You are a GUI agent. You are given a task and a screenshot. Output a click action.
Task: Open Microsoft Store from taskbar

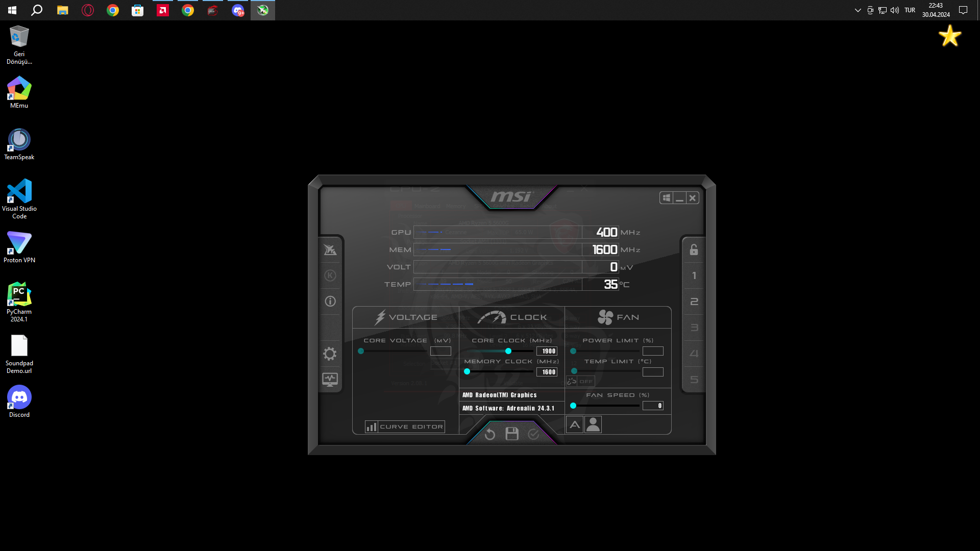138,10
